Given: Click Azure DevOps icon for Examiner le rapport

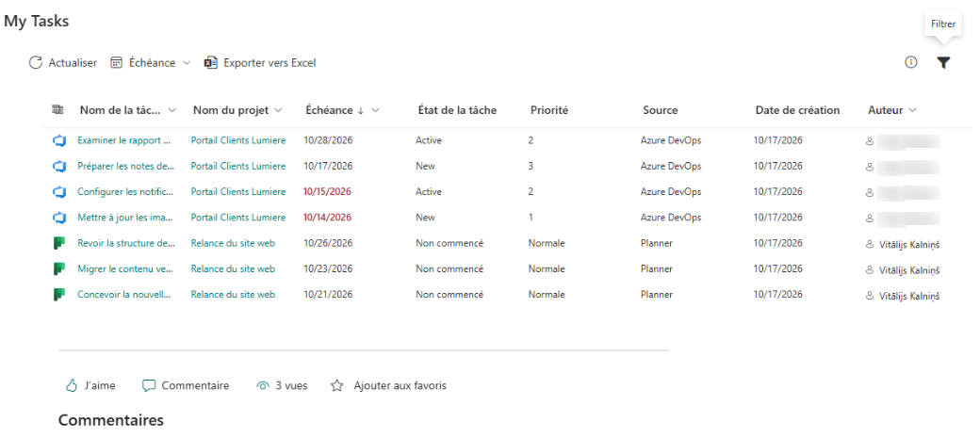Looking at the screenshot, I should pyautogui.click(x=59, y=141).
